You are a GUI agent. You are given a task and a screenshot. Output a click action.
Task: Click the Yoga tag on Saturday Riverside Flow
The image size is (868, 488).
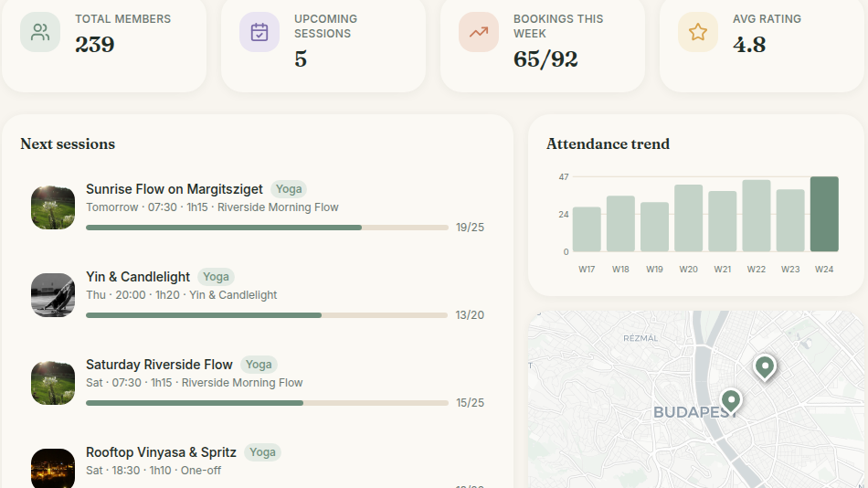pyautogui.click(x=259, y=365)
